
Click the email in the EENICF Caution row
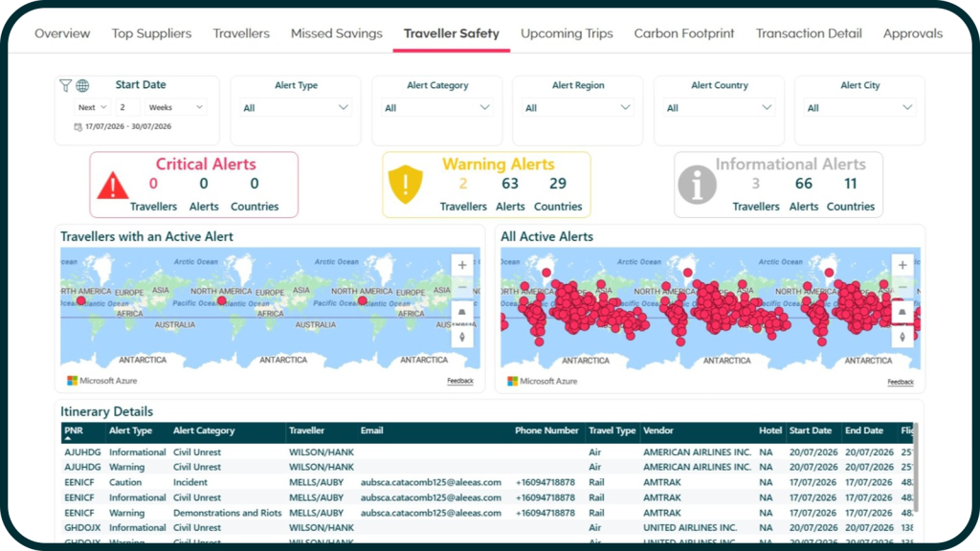pyautogui.click(x=431, y=482)
